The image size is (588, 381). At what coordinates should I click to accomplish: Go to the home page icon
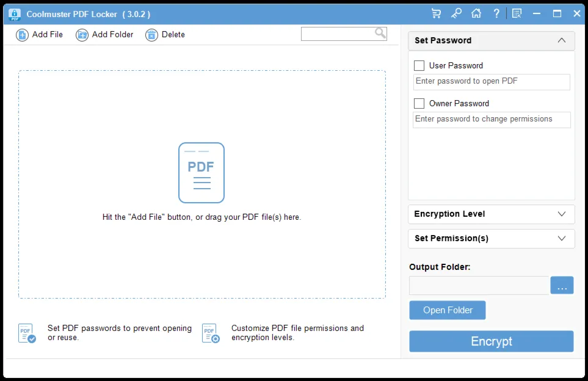(476, 14)
